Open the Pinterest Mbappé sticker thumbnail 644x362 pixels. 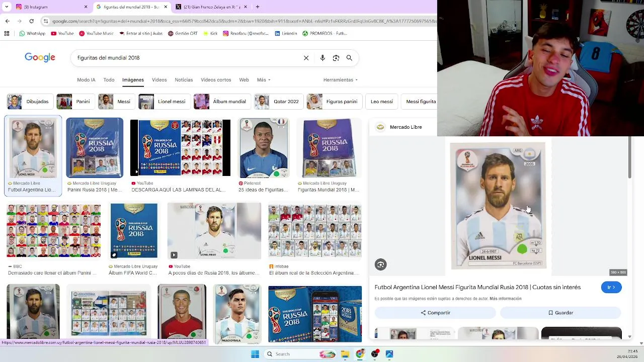click(x=264, y=148)
